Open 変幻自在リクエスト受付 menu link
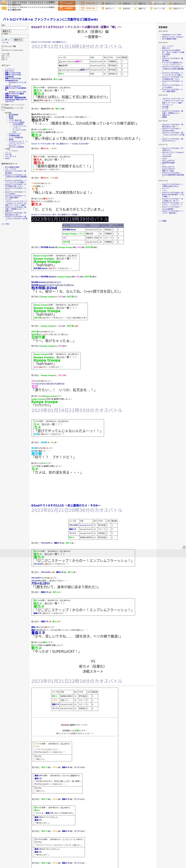Viewport: 186px width, 868px height. (x=17, y=92)
